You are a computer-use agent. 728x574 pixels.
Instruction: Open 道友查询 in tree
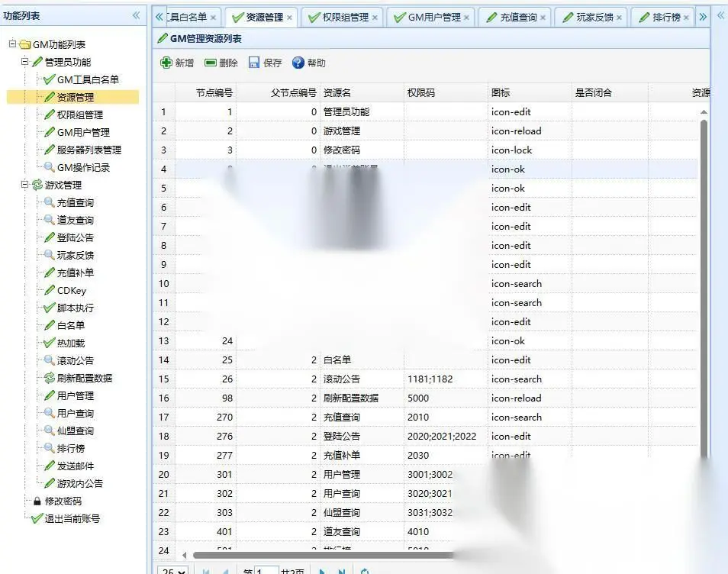click(x=76, y=220)
